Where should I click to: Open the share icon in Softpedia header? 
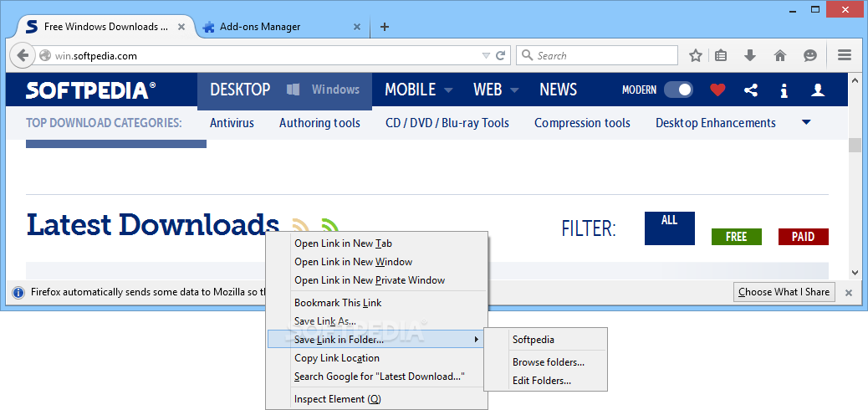(751, 90)
